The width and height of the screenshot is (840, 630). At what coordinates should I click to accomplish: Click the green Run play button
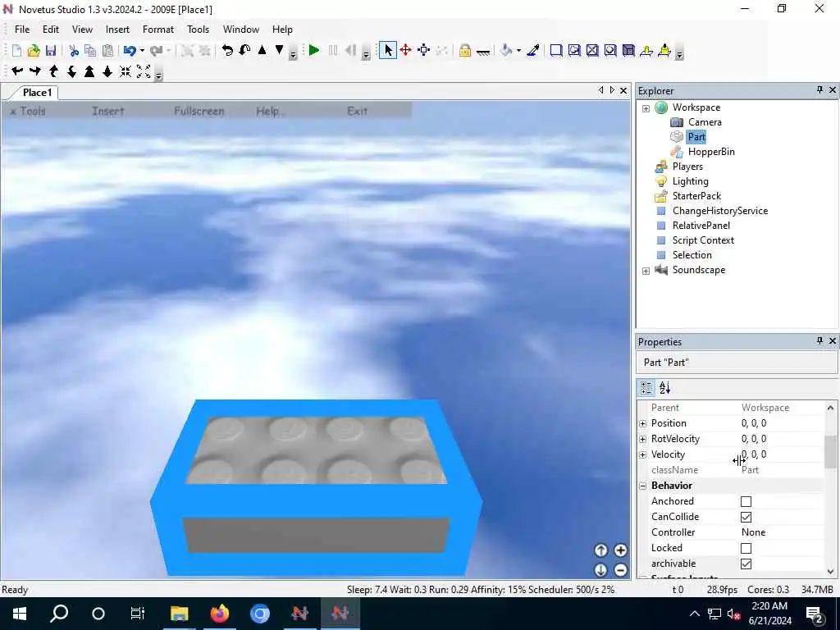pyautogui.click(x=314, y=50)
